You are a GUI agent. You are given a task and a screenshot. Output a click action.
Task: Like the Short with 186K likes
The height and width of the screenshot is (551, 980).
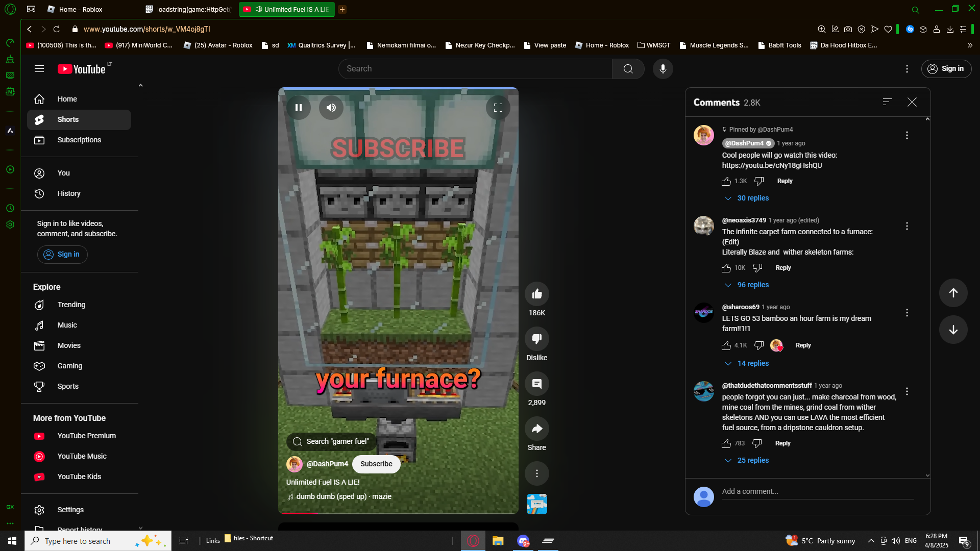(x=536, y=294)
